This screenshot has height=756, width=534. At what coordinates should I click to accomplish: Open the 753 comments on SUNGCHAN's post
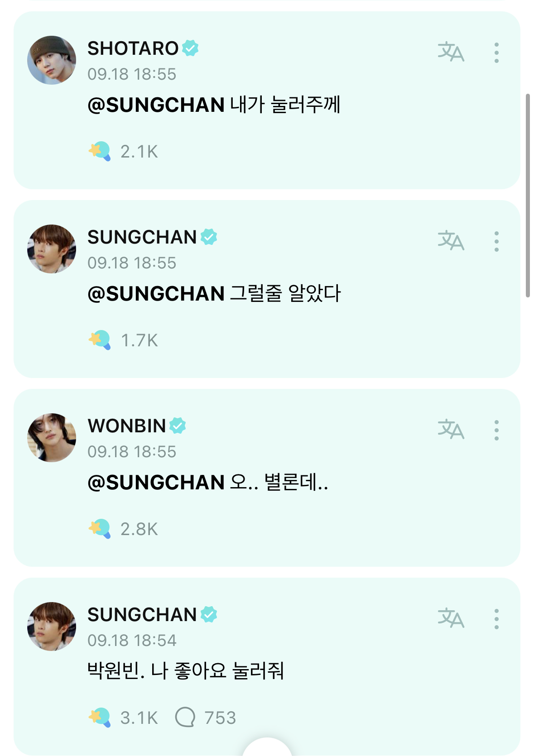185,718
